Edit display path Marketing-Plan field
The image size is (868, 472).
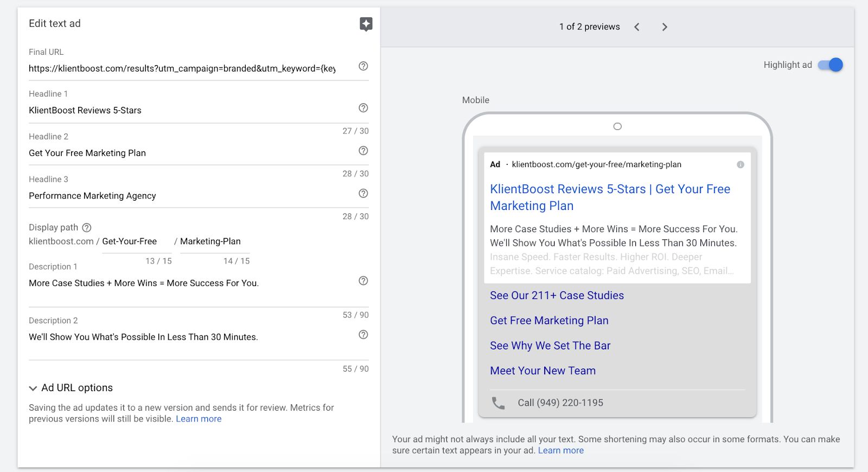215,241
